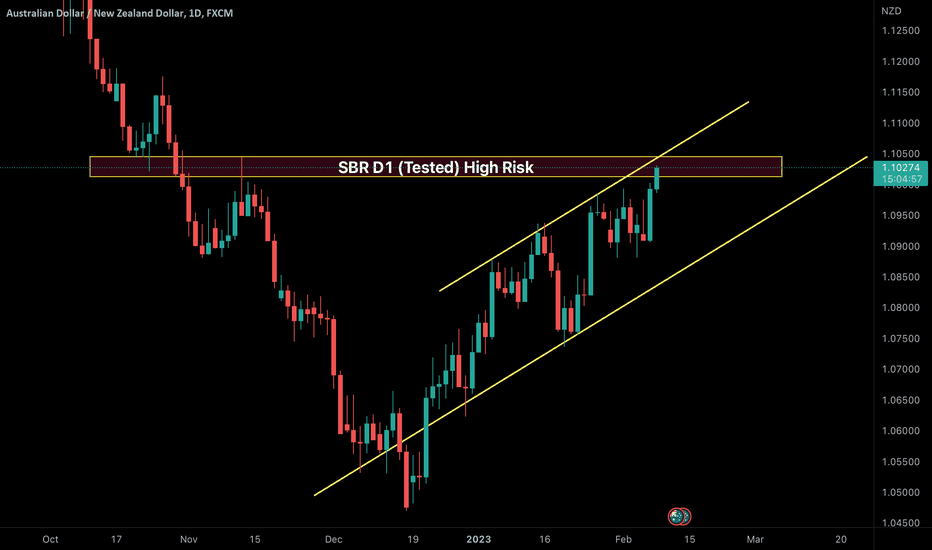Click price axis label 1.11000
This screenshot has height=550, width=932.
pos(900,123)
